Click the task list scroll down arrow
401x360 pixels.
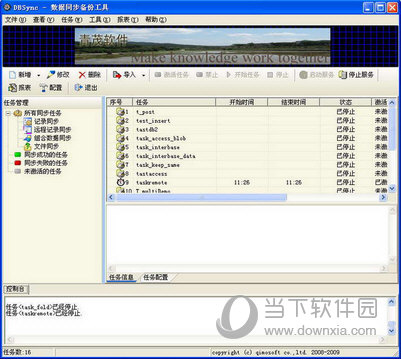click(x=392, y=188)
